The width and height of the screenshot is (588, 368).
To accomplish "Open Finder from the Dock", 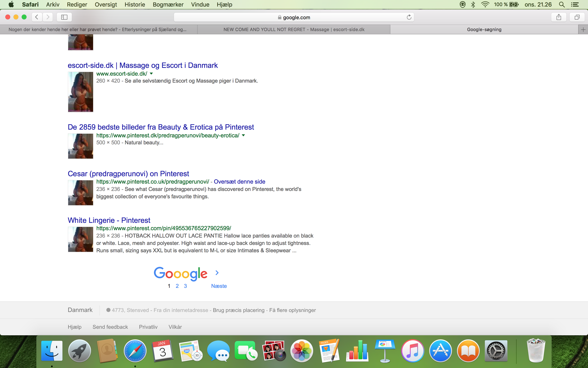I will pyautogui.click(x=52, y=351).
